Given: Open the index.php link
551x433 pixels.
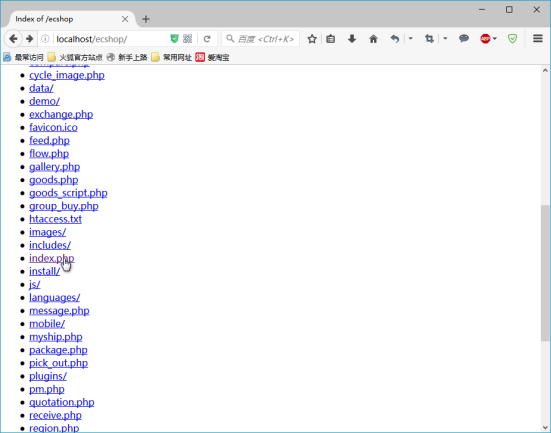Looking at the screenshot, I should click(52, 258).
